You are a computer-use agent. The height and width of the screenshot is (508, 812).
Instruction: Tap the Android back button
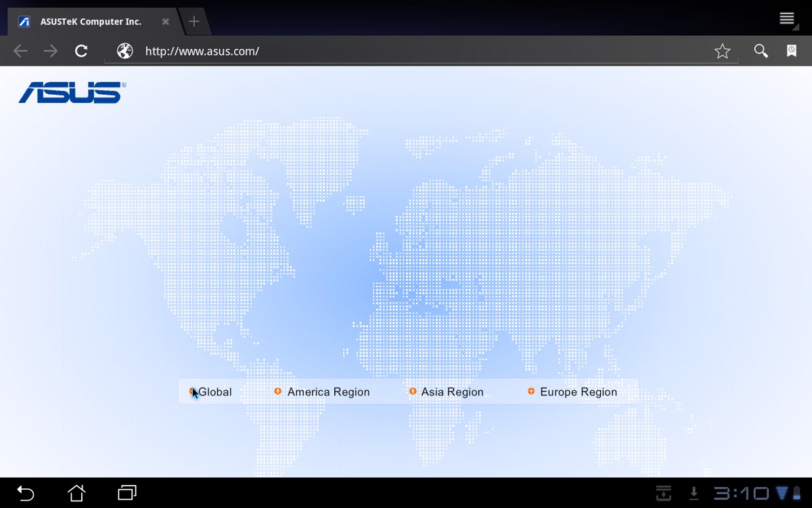click(x=25, y=492)
